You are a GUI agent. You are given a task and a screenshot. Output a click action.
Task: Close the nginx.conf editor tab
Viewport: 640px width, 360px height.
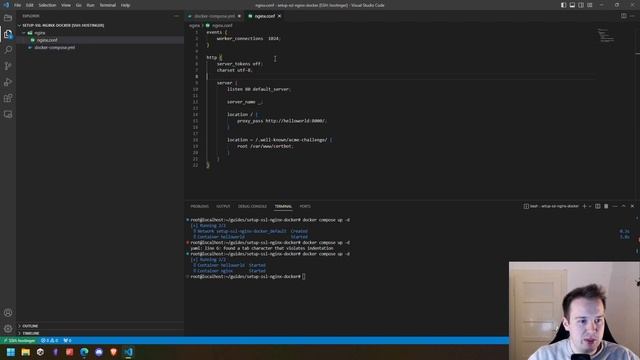tap(280, 16)
